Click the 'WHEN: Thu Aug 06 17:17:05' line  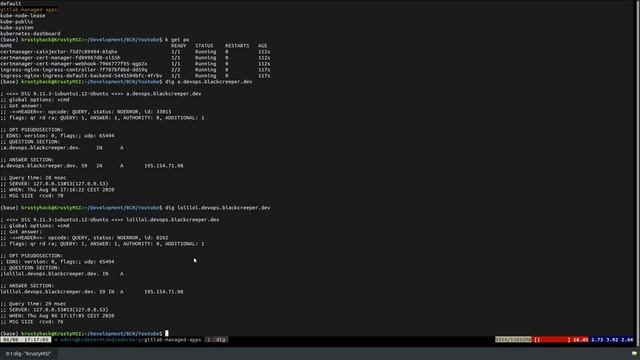pos(57,316)
